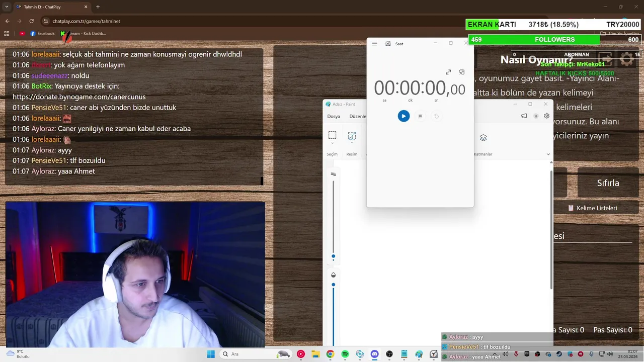Open the ChatPlay settings gear icon
This screenshot has width=644, height=362.
pyautogui.click(x=627, y=59)
